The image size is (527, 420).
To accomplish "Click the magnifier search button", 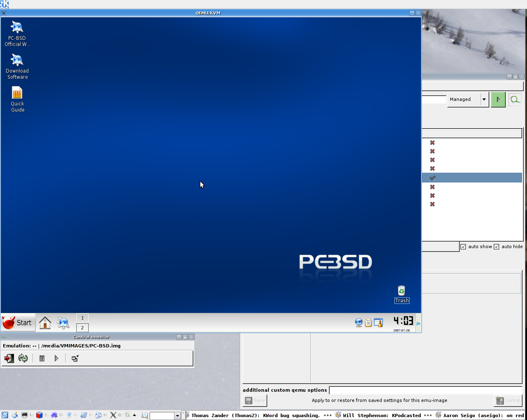I will 515,99.
